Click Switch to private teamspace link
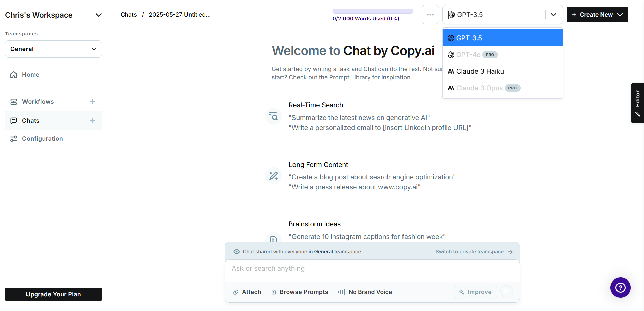644x311 pixels. 474,252
